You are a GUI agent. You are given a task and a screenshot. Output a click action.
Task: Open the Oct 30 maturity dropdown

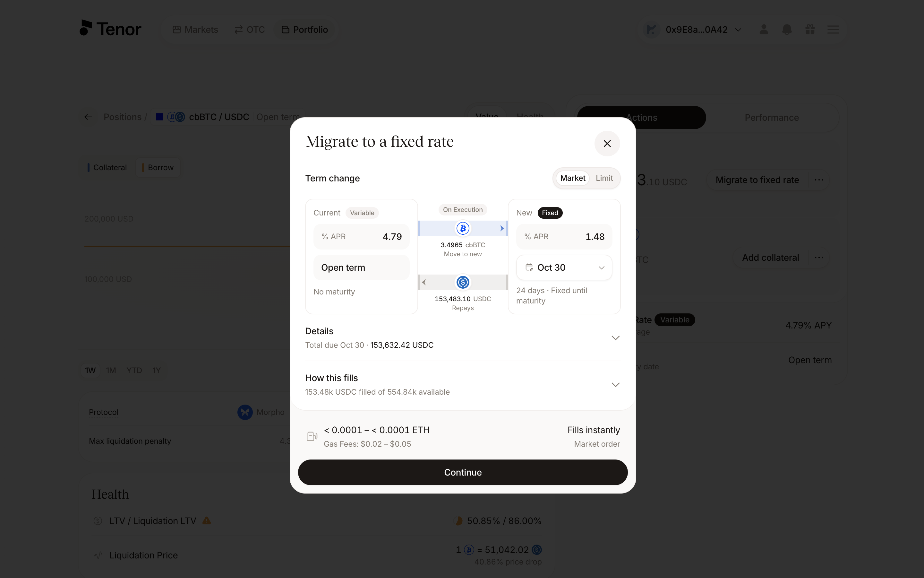pos(564,267)
